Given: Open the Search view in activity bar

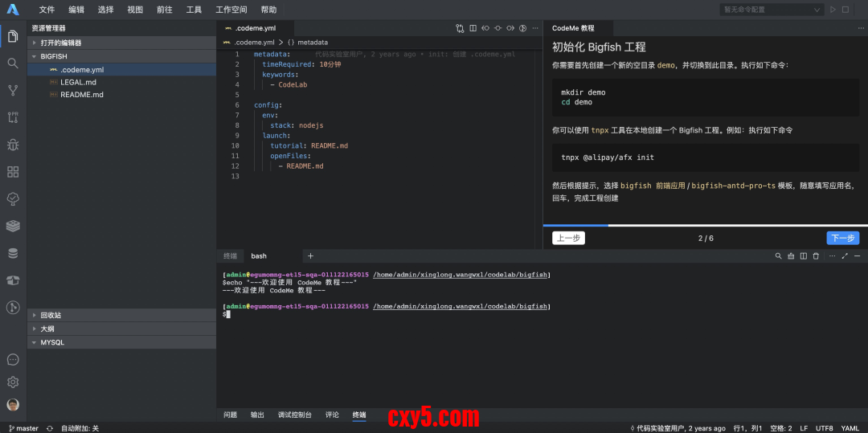Looking at the screenshot, I should [13, 63].
